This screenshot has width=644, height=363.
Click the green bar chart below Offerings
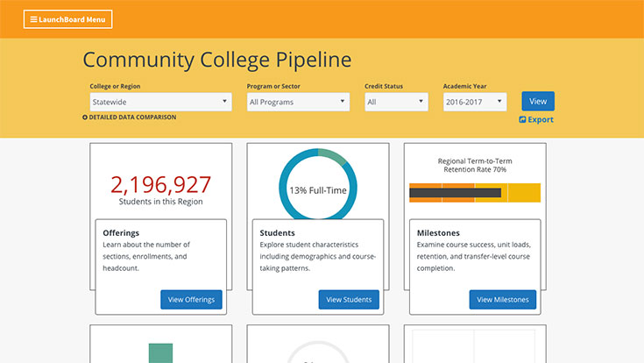(x=160, y=352)
